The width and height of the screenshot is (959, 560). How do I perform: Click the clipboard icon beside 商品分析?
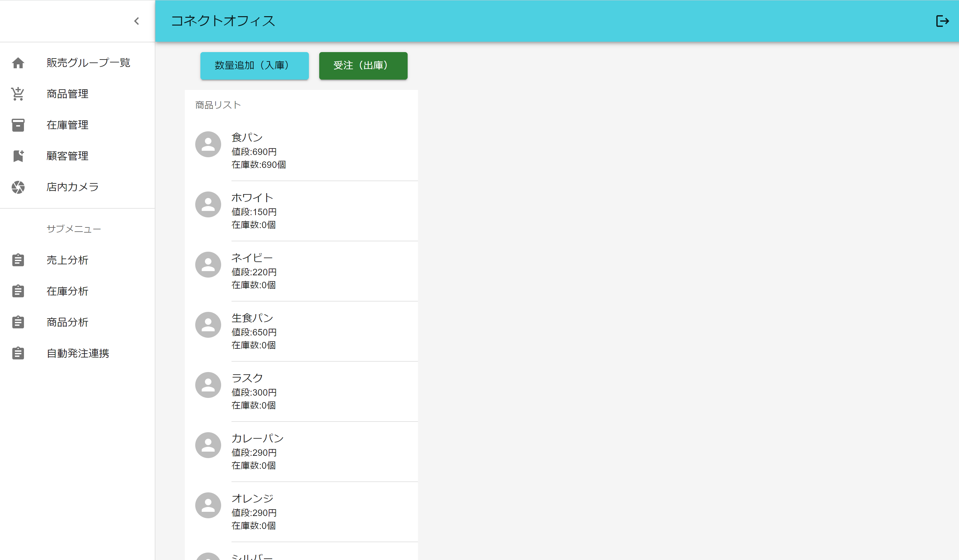pyautogui.click(x=18, y=322)
